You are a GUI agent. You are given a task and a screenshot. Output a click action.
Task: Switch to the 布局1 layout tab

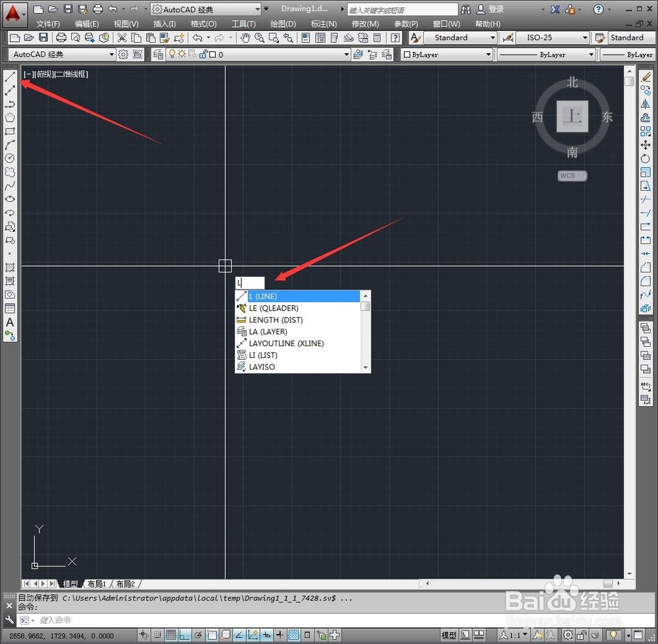point(97,583)
